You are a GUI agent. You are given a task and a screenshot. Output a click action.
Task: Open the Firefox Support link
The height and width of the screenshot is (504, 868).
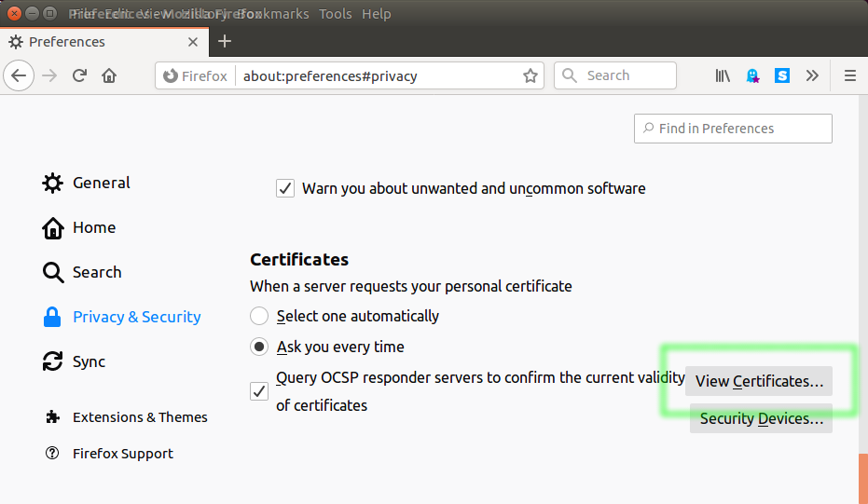(x=122, y=454)
